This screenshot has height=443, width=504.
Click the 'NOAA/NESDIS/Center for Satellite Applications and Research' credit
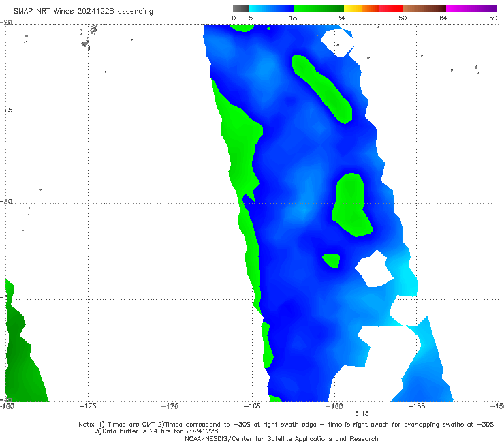[281, 439]
